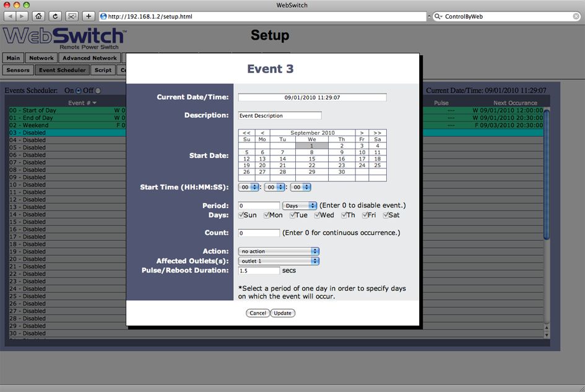Open the Apple menu
585x392 pixels.
click(x=6, y=5)
